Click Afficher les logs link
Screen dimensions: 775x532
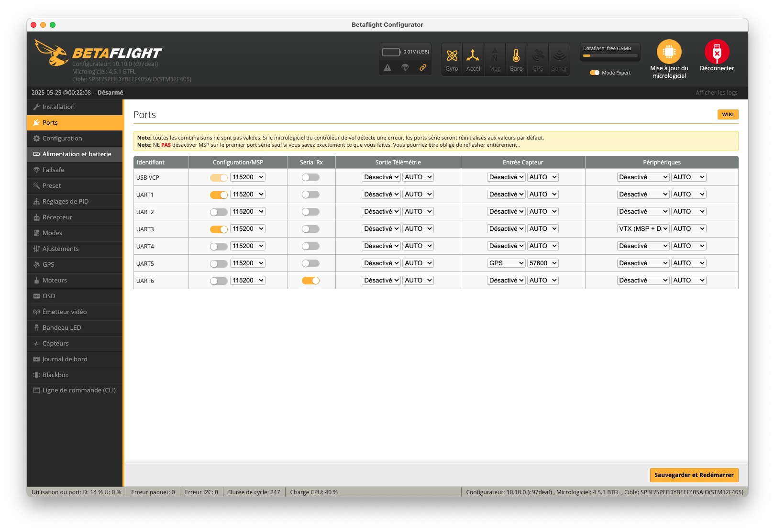[716, 92]
